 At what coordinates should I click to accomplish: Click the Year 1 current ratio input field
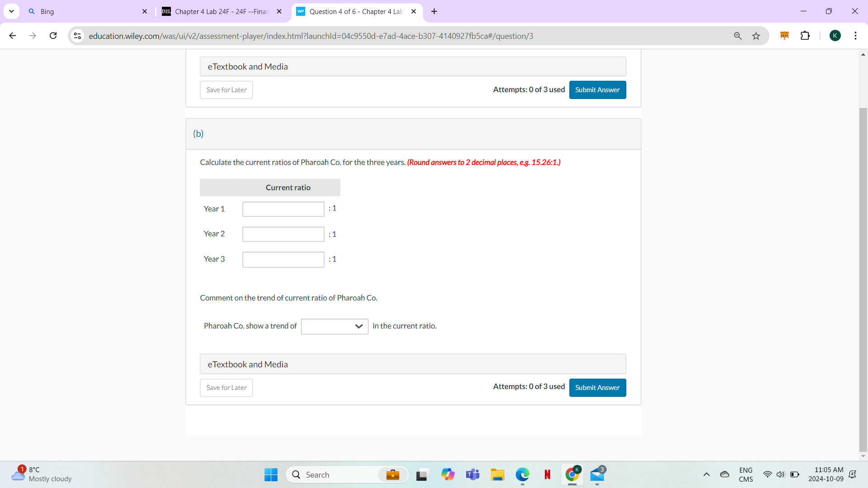point(283,209)
